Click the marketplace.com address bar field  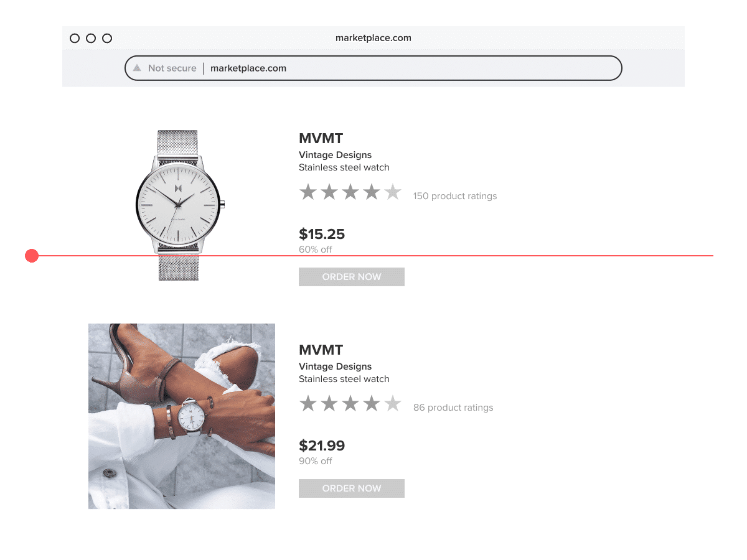pos(374,68)
